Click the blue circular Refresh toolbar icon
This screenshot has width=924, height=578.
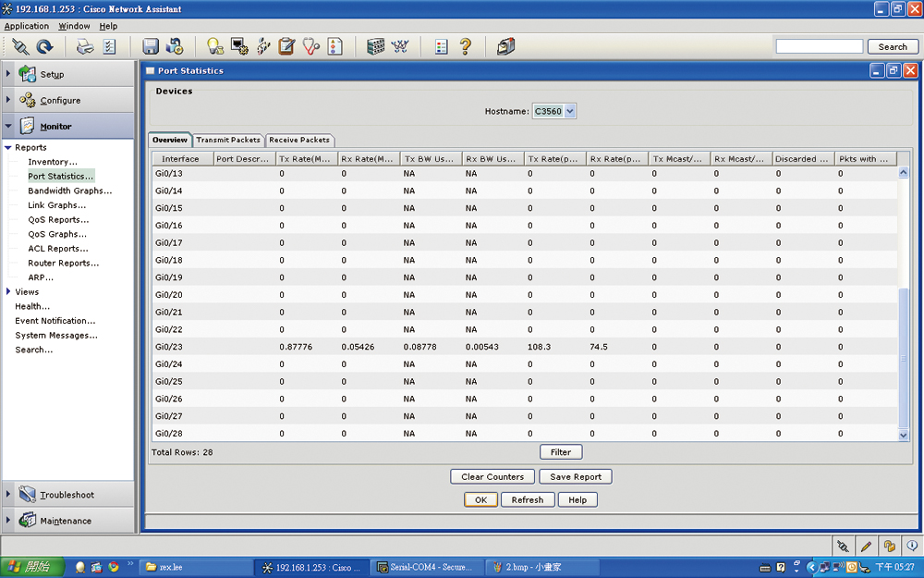(x=44, y=46)
